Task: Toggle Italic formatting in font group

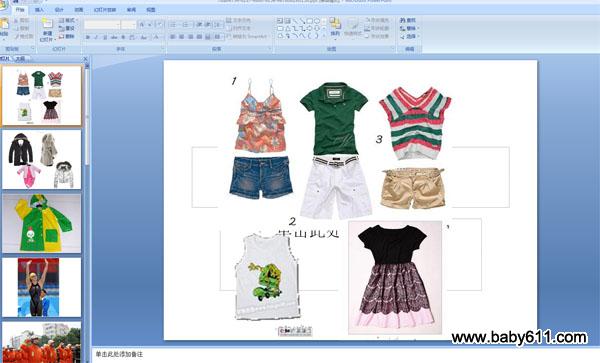Action: [96, 37]
